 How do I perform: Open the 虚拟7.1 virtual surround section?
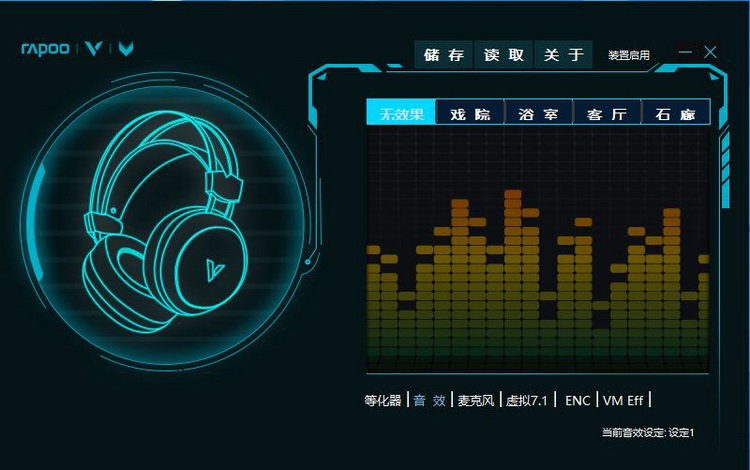pos(526,400)
